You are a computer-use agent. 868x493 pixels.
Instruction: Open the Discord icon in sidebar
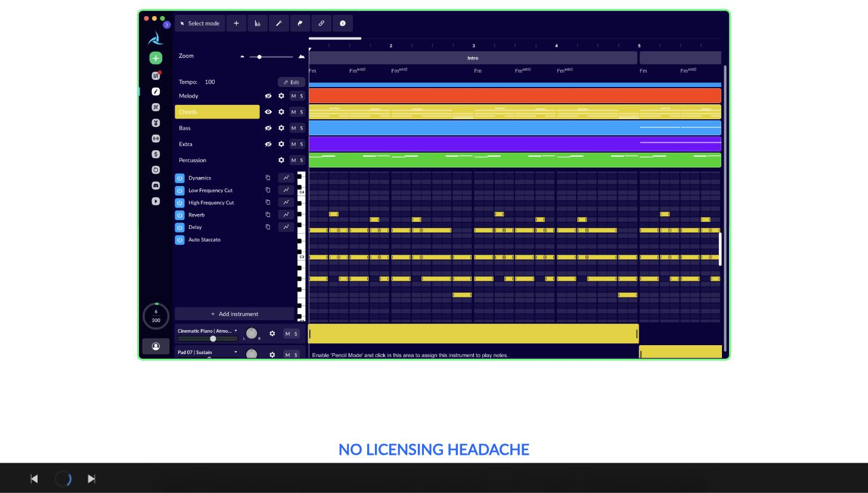(x=156, y=185)
